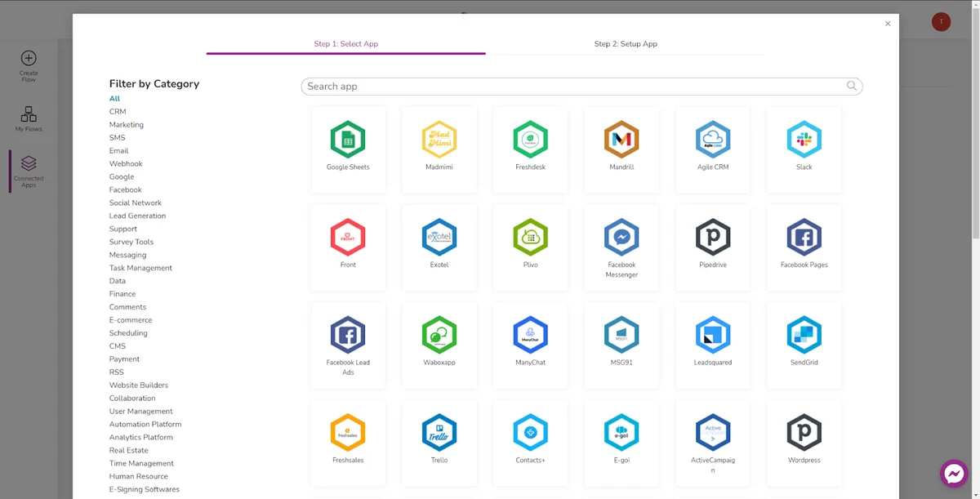Open My Flows in the sidebar
Viewport: 980px width, 499px height.
29,119
